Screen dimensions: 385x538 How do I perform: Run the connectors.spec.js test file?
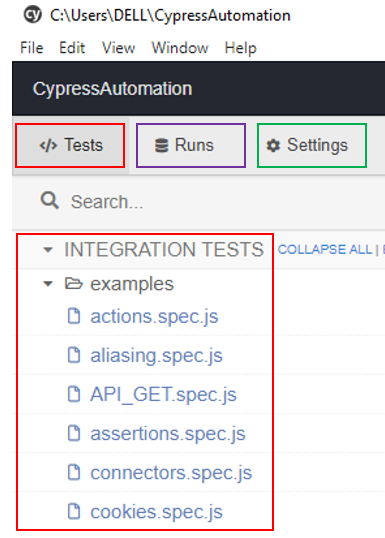tap(171, 473)
